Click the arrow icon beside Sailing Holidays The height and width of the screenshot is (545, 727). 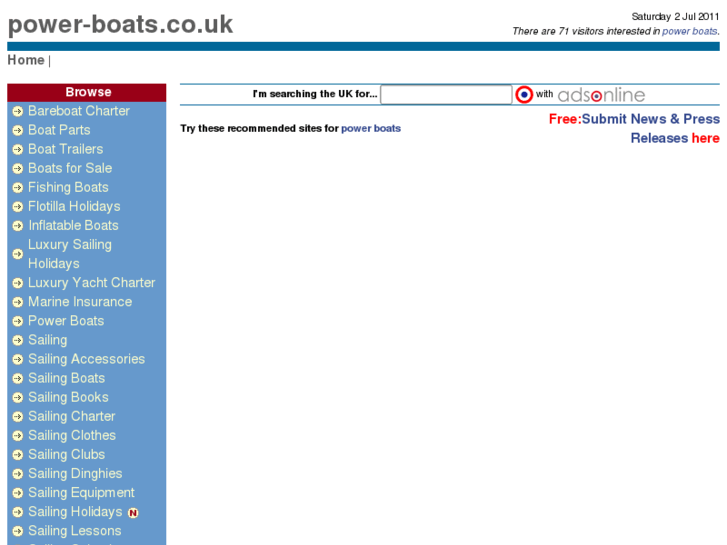(x=18, y=512)
